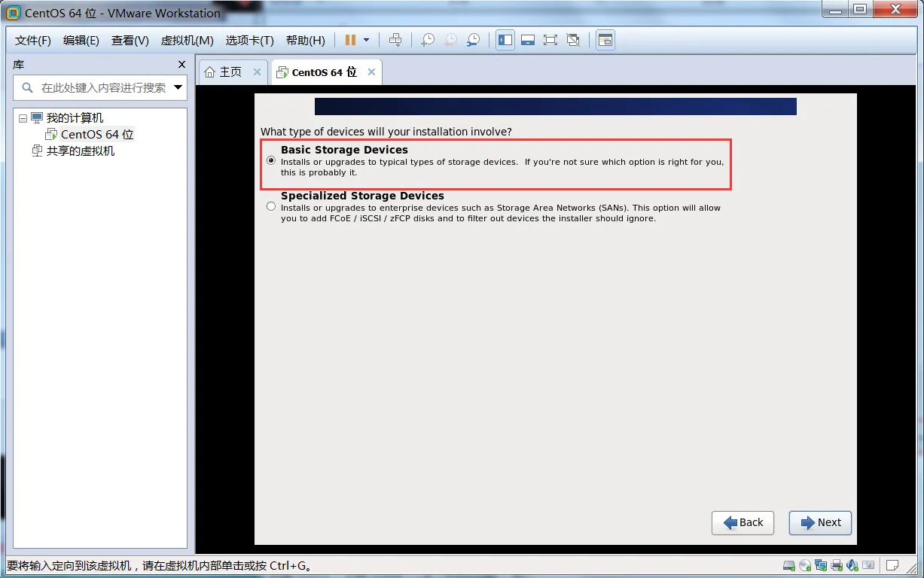Enter full screen mode icon
This screenshot has height=578, width=924.
click(x=550, y=40)
